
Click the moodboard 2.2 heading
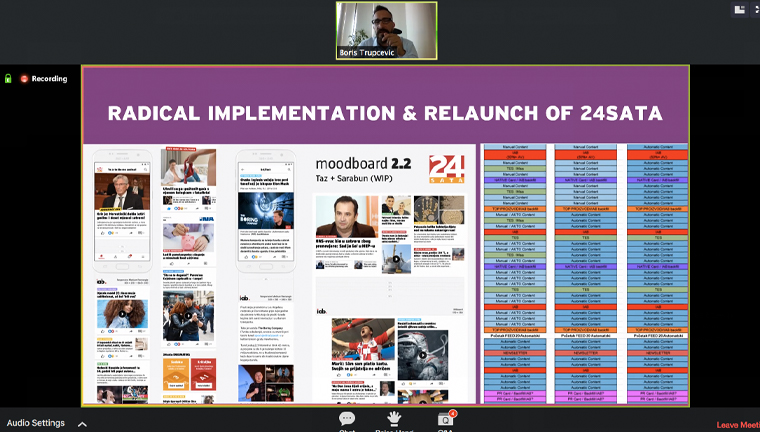[363, 163]
